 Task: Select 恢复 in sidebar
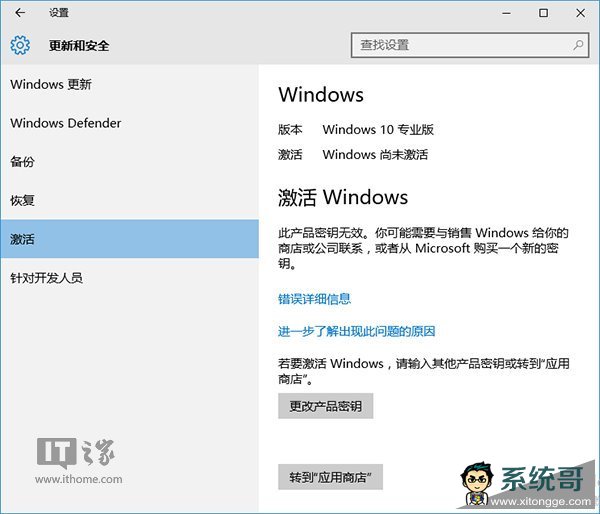[x=129, y=200]
